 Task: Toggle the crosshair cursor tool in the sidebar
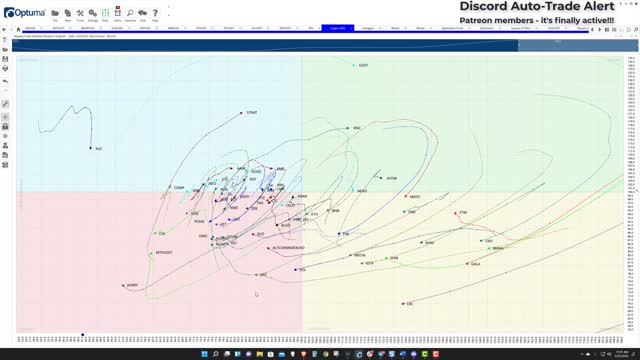point(5,117)
